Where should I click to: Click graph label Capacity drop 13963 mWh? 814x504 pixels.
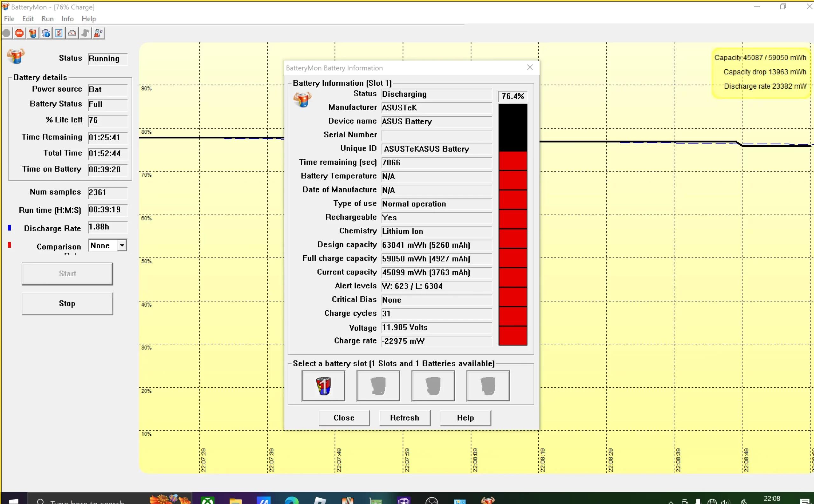point(765,72)
